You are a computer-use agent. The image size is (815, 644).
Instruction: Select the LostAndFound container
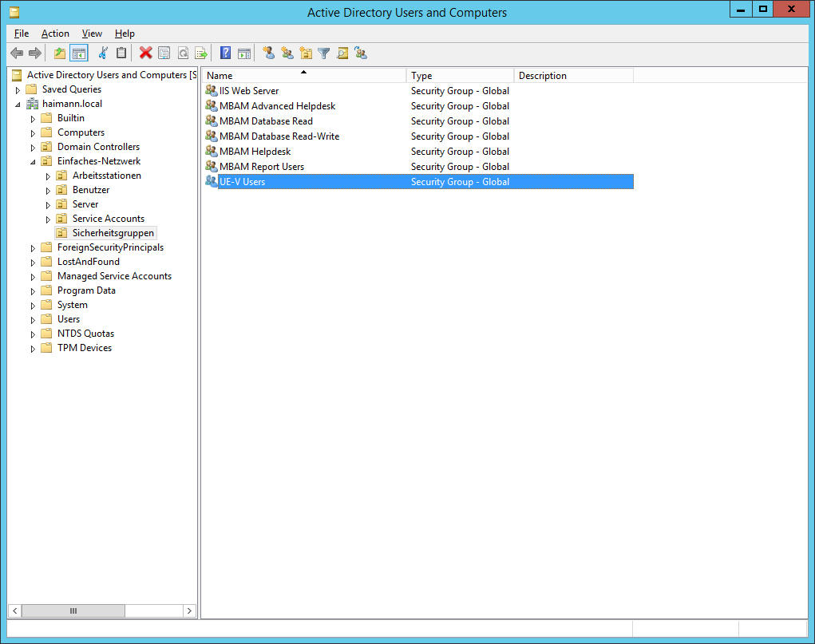(x=89, y=262)
